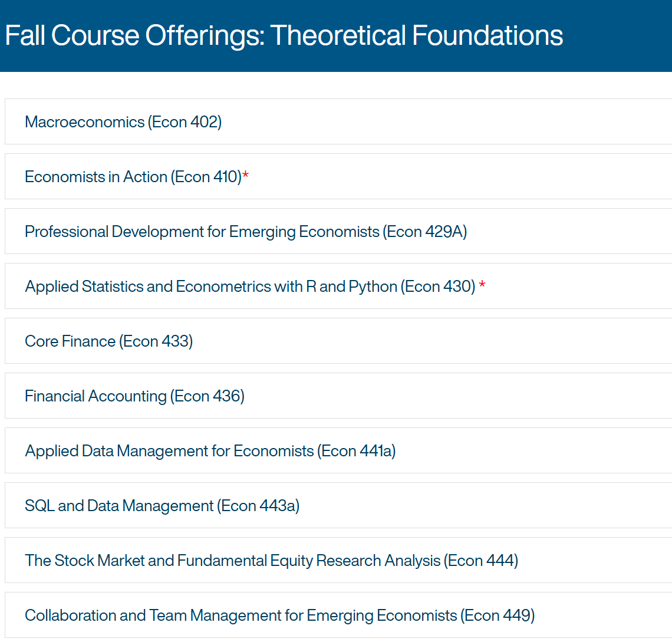Screen dimensions: 672x642
Task: Open Applied Statistics and Econometrics (Econ 430)
Action: 338,287
